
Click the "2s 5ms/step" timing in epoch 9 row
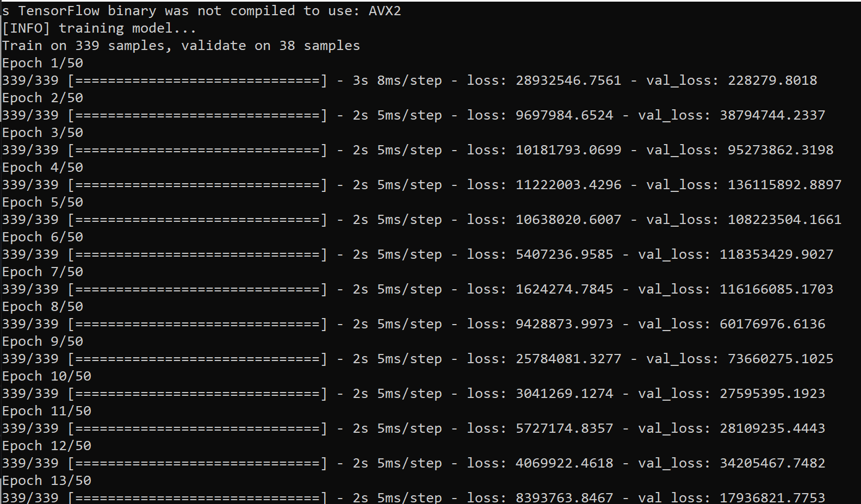click(398, 359)
